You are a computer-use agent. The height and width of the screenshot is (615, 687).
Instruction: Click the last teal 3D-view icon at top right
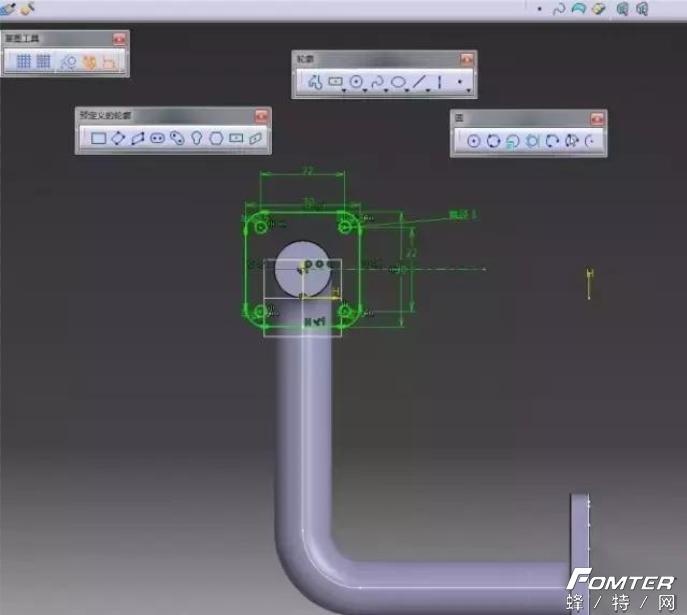tap(642, 9)
